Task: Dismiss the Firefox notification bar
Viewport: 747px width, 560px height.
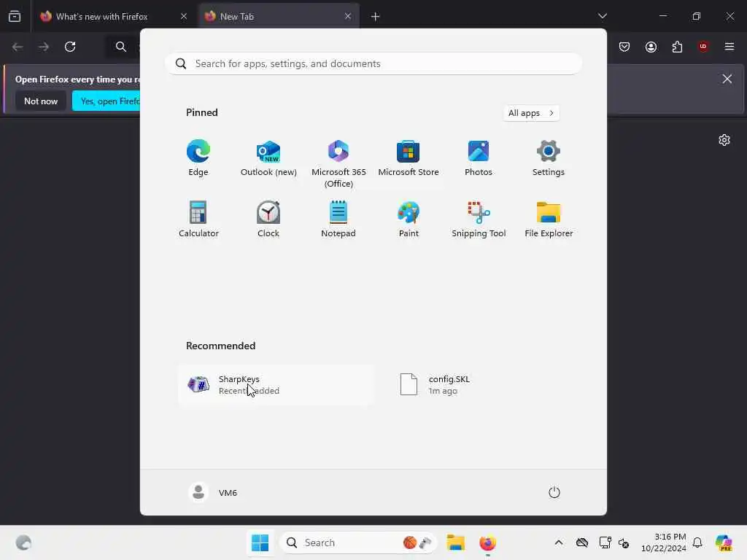Action: [727, 79]
